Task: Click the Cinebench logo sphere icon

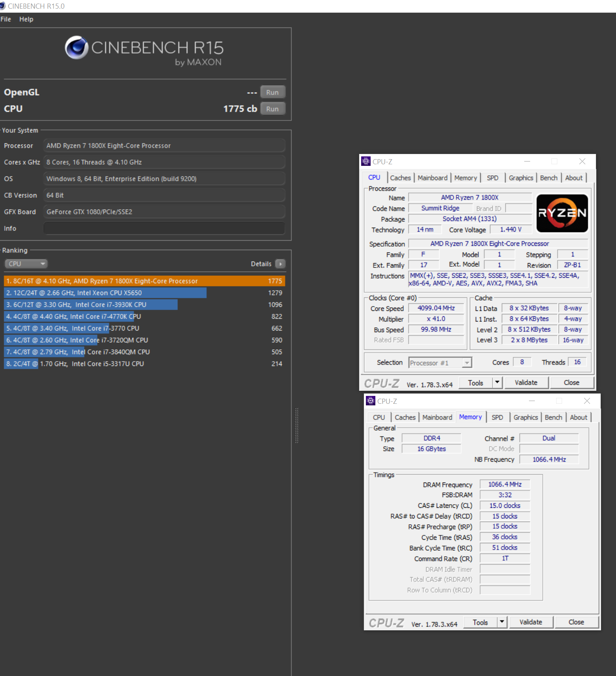Action: pyautogui.click(x=77, y=48)
